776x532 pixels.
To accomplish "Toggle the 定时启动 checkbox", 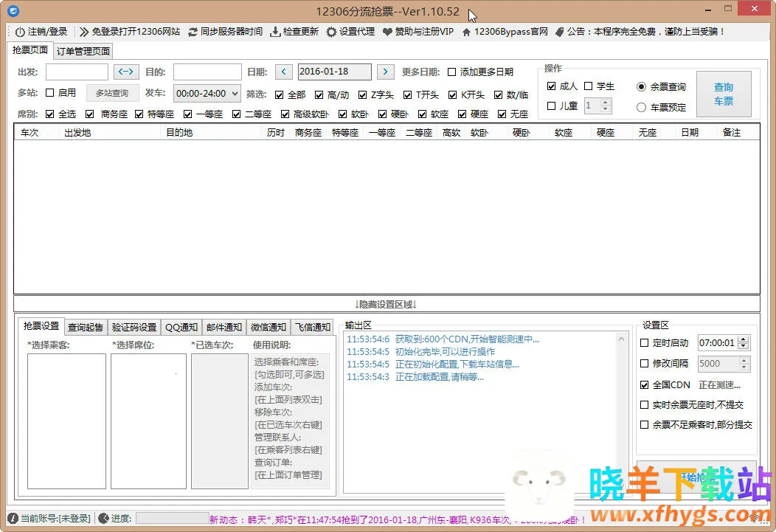I will 645,343.
